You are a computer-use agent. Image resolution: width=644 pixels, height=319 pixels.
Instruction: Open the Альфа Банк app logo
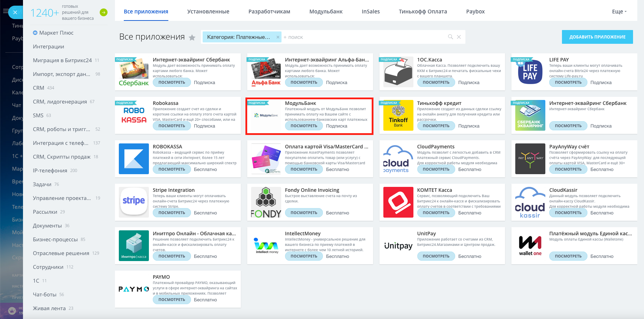tap(266, 72)
